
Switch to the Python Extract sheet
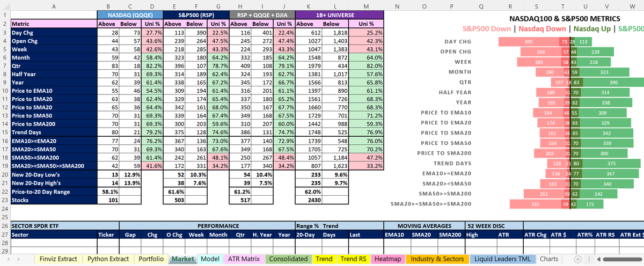click(x=108, y=259)
